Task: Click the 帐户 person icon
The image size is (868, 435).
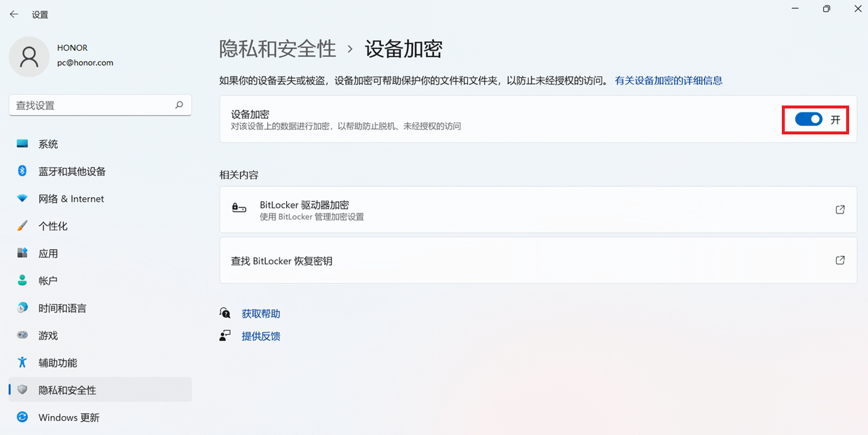Action: (x=22, y=281)
